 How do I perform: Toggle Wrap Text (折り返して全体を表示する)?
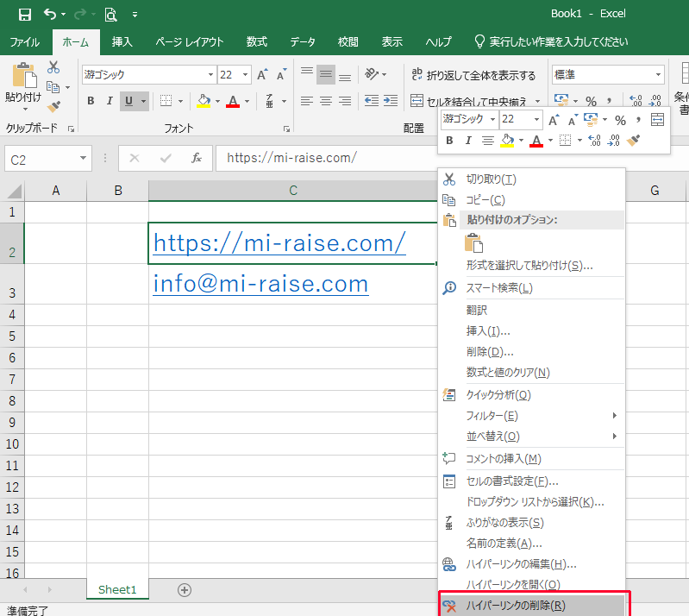coord(473,75)
